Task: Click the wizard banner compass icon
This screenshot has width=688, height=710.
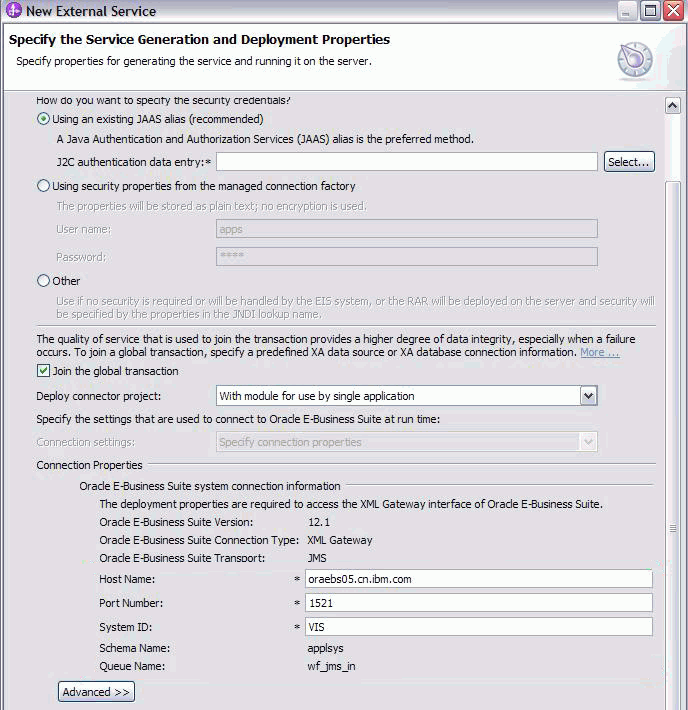Action: (x=635, y=59)
